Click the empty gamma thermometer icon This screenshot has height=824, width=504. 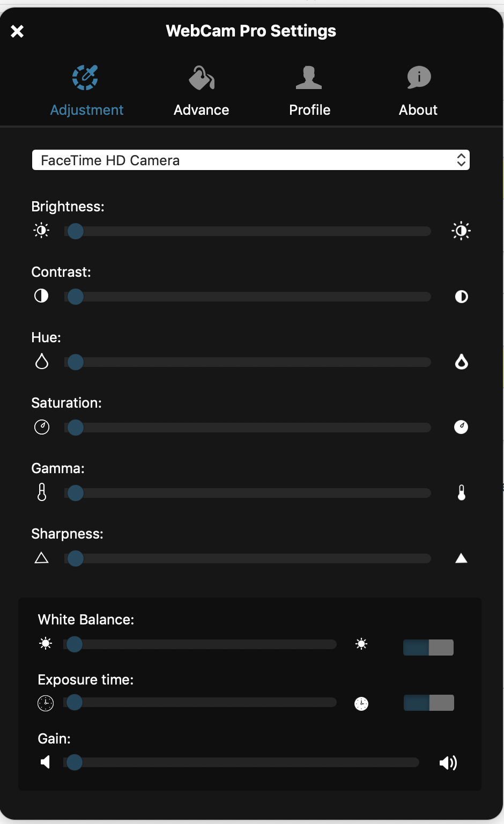click(42, 492)
